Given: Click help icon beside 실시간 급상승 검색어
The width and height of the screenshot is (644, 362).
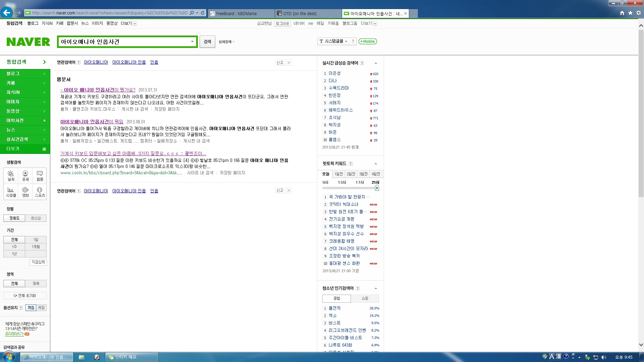Looking at the screenshot, I should point(362,63).
